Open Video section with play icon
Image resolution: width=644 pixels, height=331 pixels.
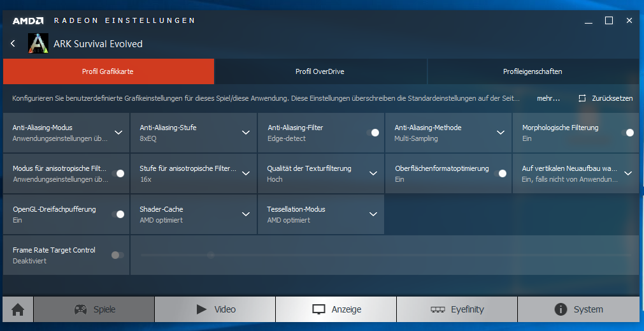tap(215, 309)
